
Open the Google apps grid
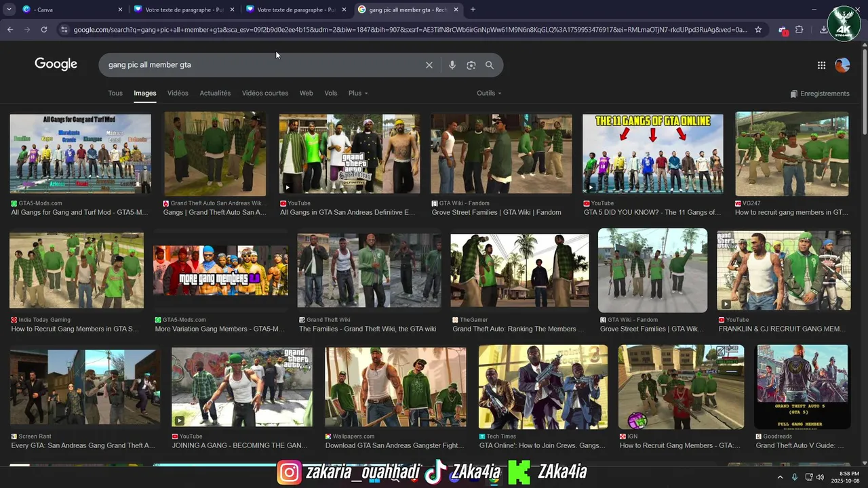point(821,65)
